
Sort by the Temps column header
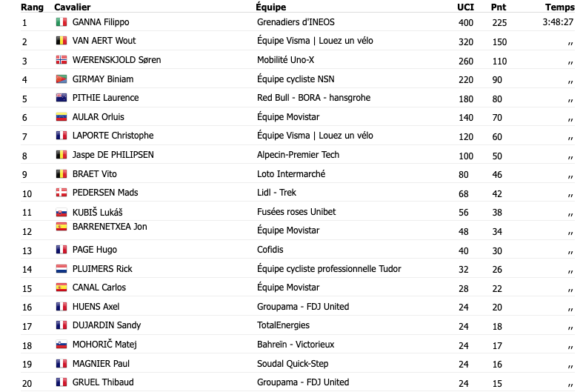559,7
